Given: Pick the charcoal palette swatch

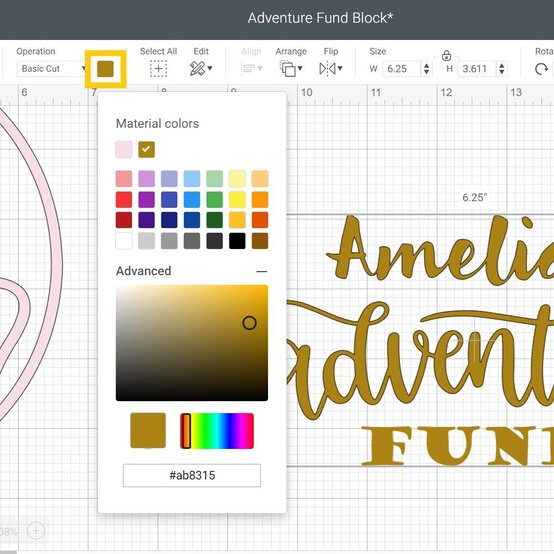Looking at the screenshot, I should pos(214,241).
